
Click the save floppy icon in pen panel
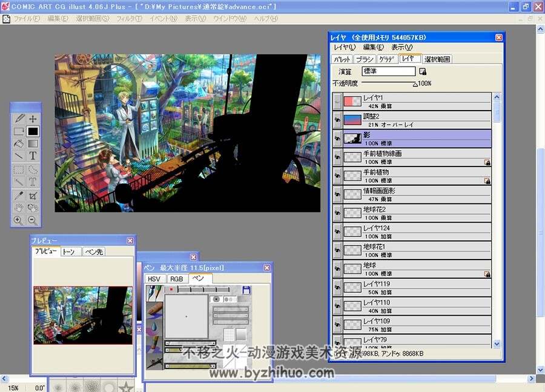click(246, 290)
